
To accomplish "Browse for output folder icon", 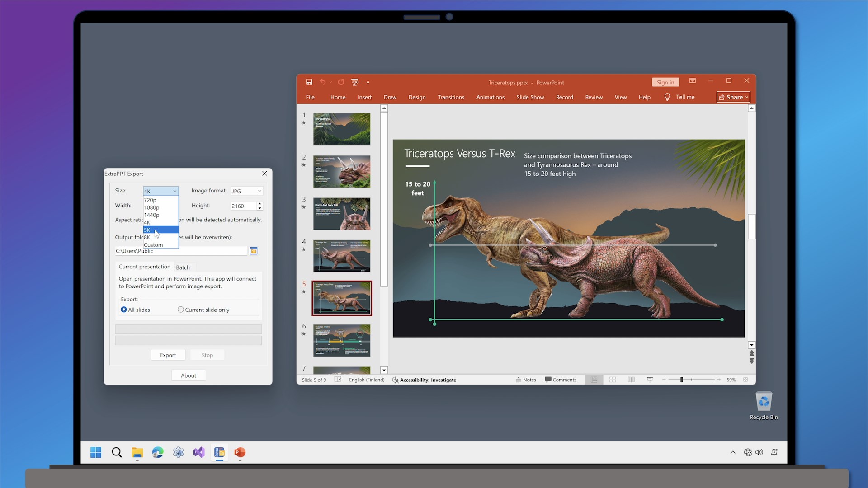I will [x=254, y=251].
